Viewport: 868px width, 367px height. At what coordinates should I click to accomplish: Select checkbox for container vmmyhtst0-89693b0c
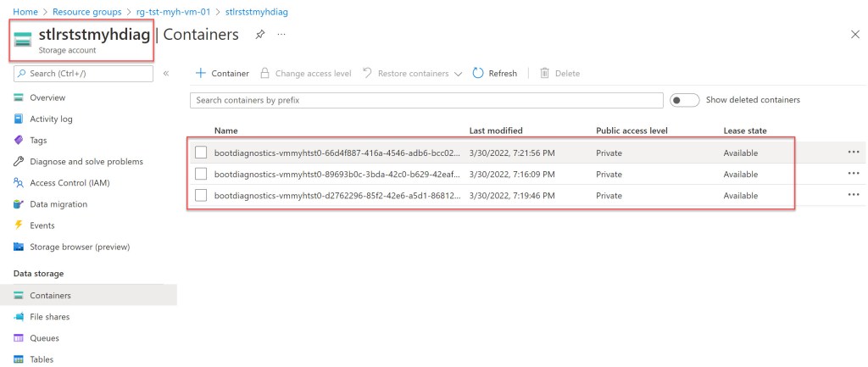coord(201,174)
